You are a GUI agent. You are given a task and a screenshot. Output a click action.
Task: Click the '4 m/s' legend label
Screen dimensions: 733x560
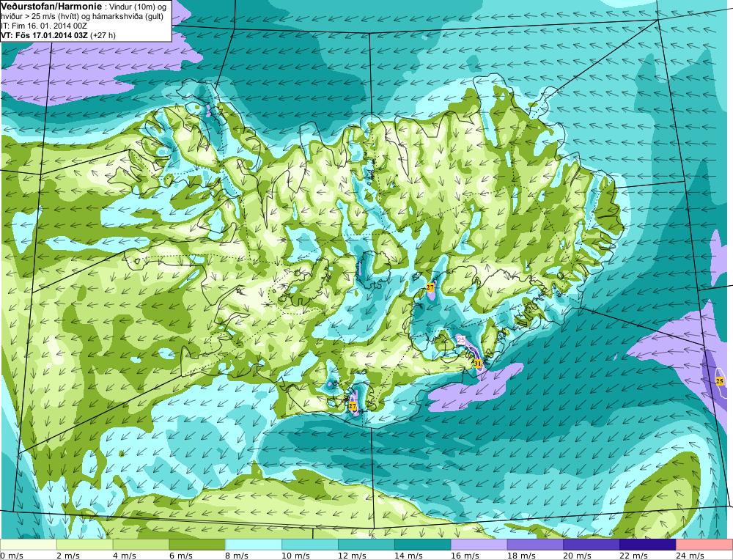coord(125,556)
